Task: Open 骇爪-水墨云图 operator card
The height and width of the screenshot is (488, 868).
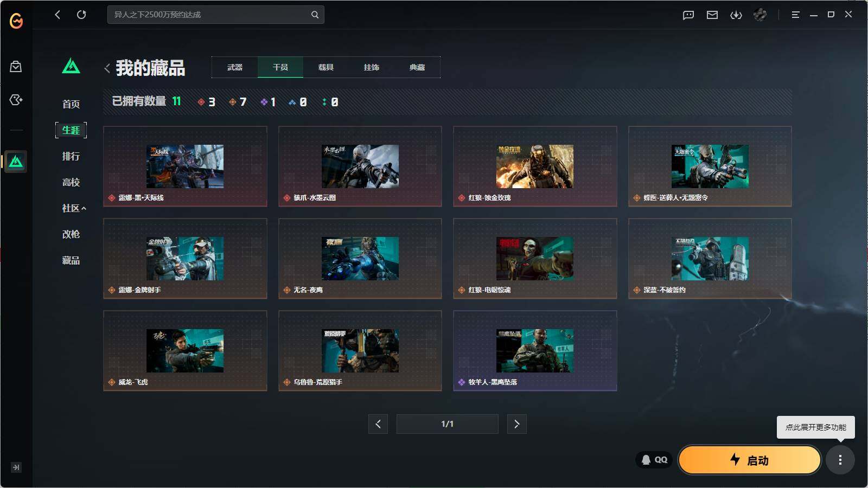Action: [x=360, y=166]
